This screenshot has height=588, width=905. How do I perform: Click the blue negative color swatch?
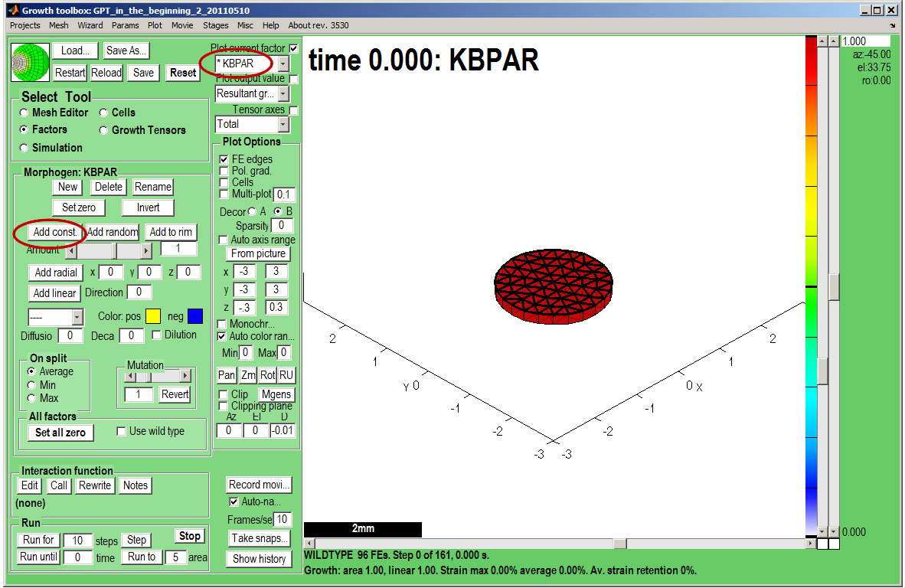tap(195, 316)
